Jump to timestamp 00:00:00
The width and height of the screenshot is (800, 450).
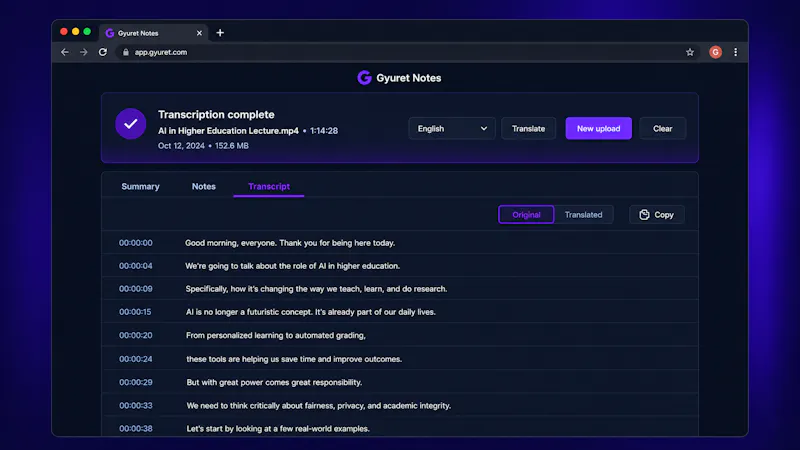point(136,243)
